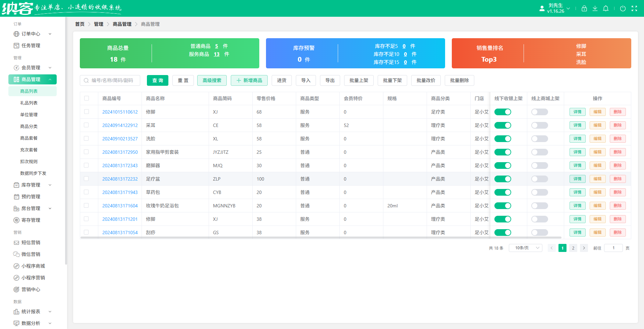This screenshot has width=644, height=329.
Task: Open the 订单中心 order center icon
Action: click(16, 34)
